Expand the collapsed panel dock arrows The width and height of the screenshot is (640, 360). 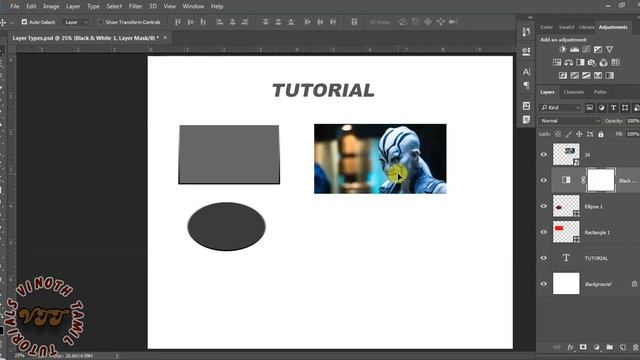pyautogui.click(x=530, y=18)
